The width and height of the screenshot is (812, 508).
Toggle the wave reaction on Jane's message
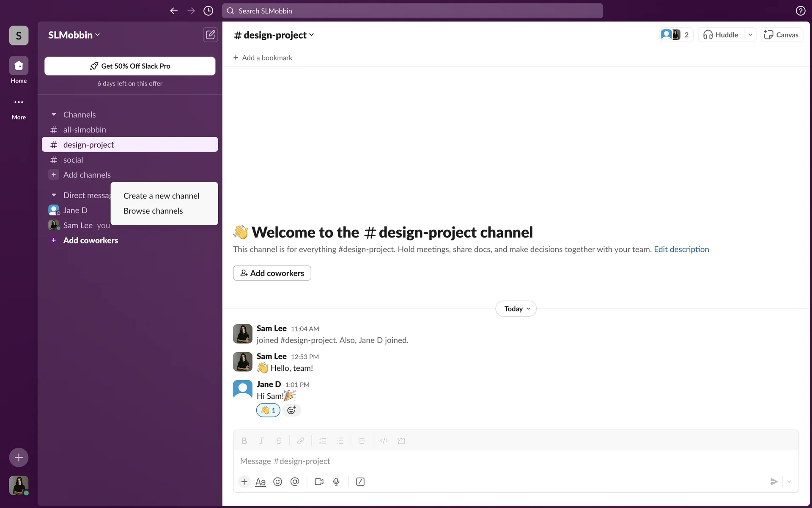[x=268, y=410]
